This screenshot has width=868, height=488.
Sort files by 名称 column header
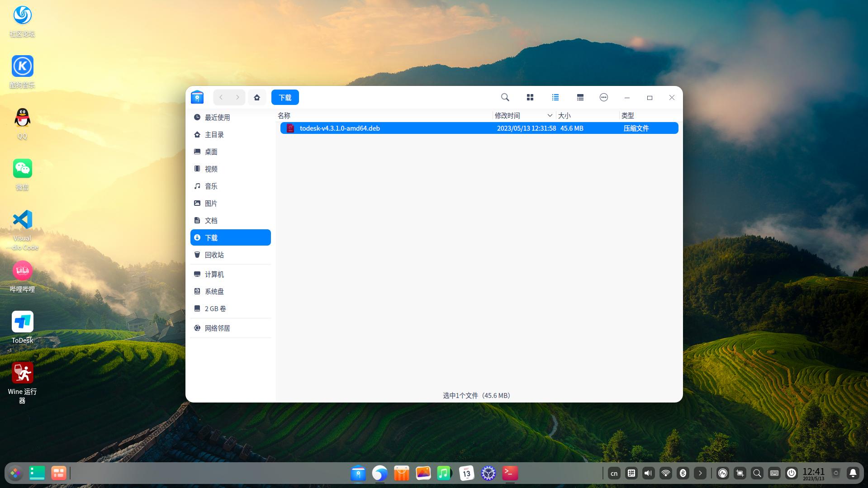point(284,115)
